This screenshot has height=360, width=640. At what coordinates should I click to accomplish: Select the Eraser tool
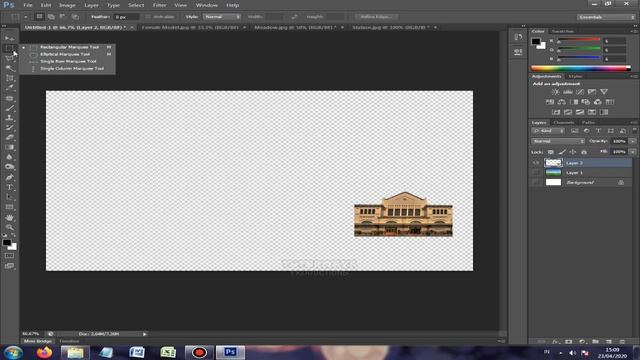coord(9,138)
